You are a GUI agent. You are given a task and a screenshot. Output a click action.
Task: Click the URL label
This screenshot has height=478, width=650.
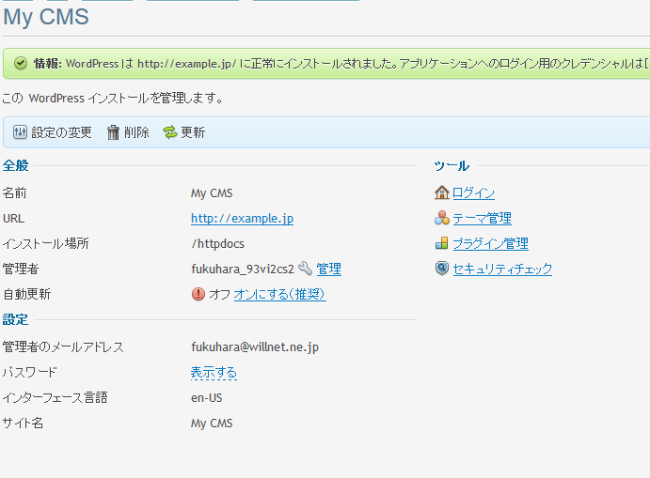(x=14, y=218)
